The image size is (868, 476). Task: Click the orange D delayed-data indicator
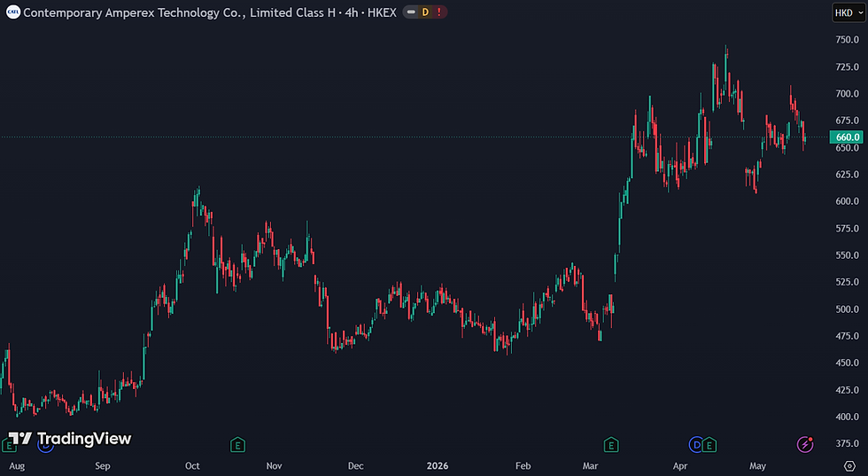(425, 12)
